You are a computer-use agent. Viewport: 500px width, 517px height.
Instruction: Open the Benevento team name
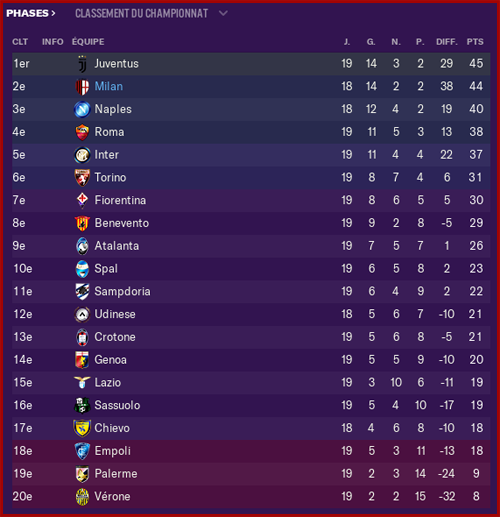(x=122, y=223)
